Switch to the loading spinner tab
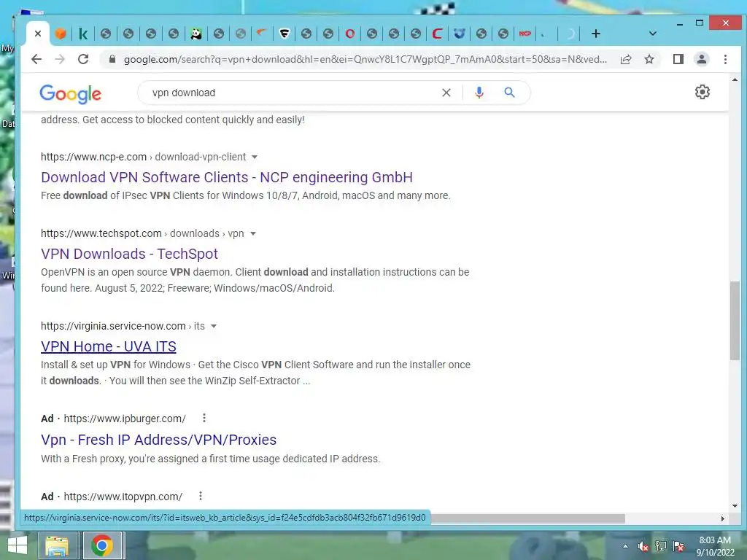 (570, 34)
